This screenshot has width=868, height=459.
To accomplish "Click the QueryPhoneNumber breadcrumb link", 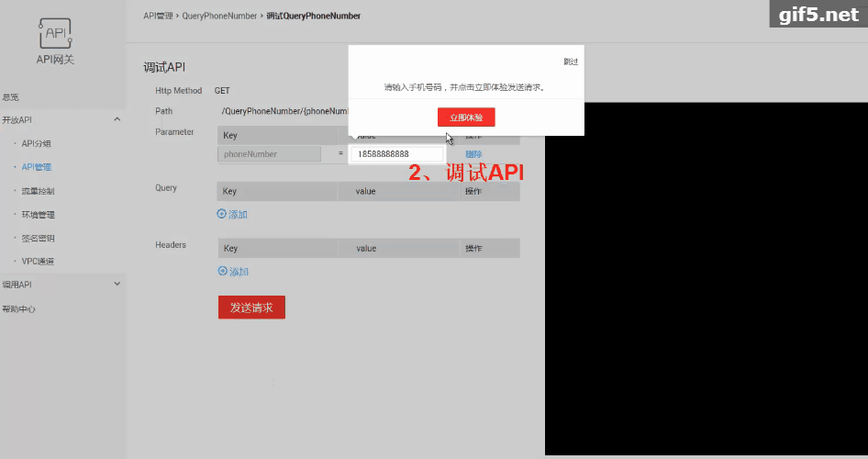I will pos(220,16).
